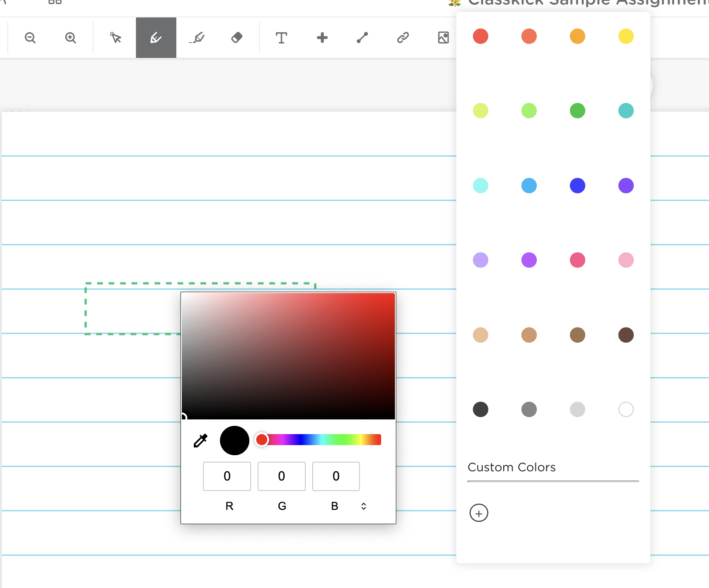Screen dimensions: 709x588
Task: Click the G value input field
Action: pos(281,476)
